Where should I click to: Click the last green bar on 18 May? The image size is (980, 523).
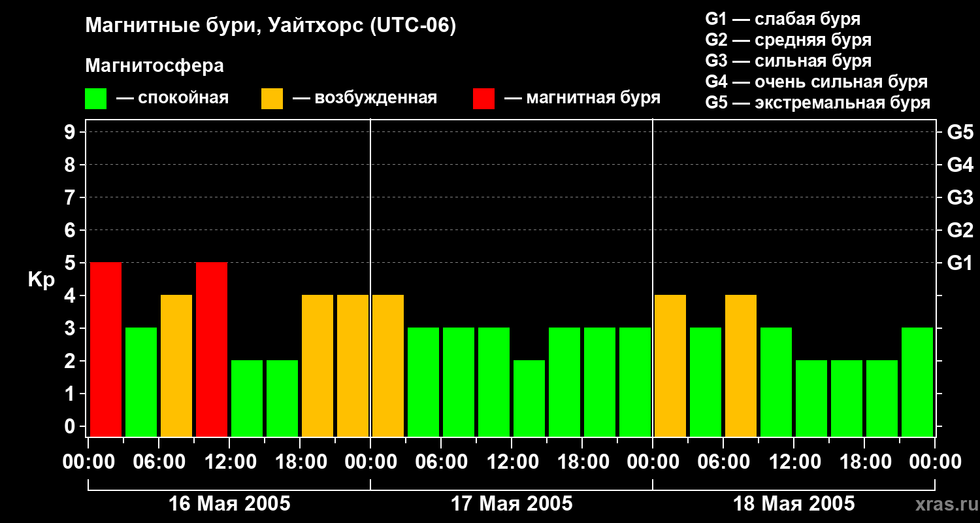(917, 382)
